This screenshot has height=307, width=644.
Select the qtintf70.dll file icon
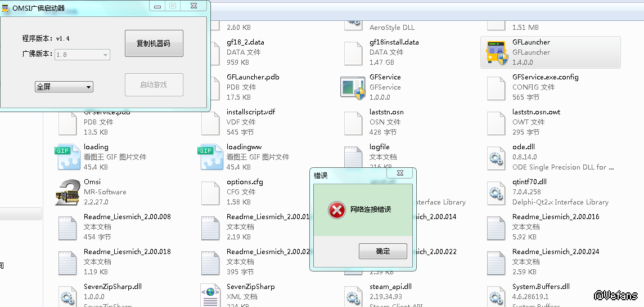point(497,193)
